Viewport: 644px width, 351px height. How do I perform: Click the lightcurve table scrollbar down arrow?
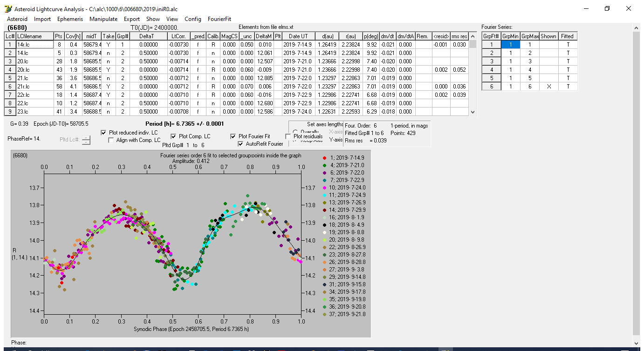[x=473, y=112]
